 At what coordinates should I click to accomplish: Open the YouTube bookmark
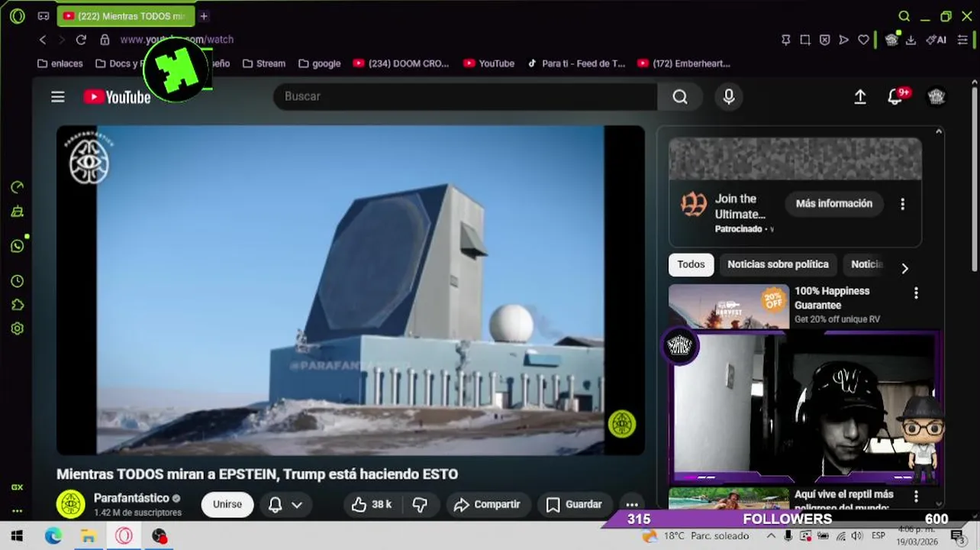pos(488,63)
